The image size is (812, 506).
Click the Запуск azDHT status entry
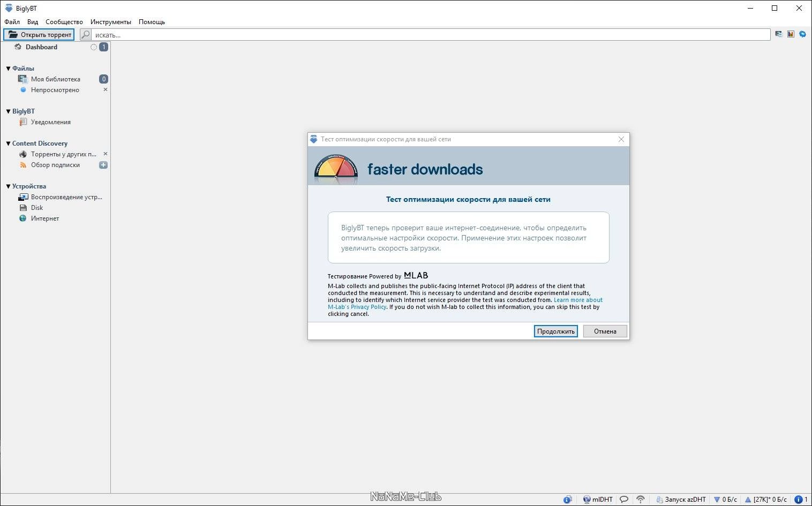pos(681,500)
